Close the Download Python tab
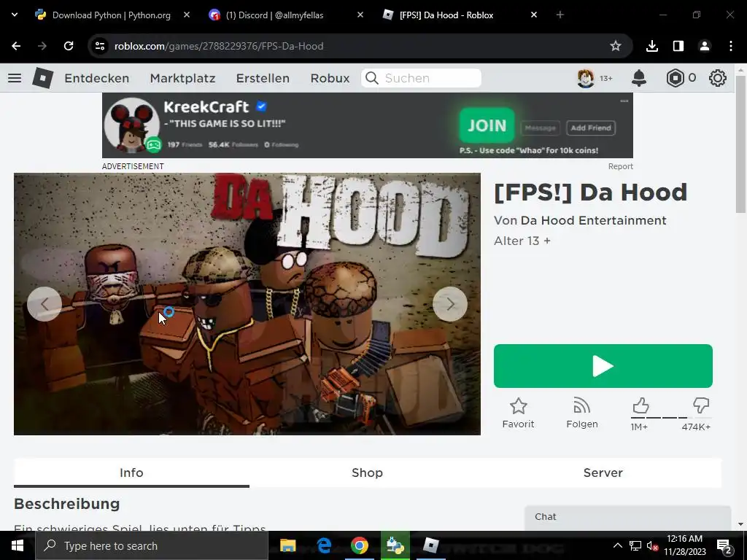This screenshot has height=560, width=747. [187, 15]
